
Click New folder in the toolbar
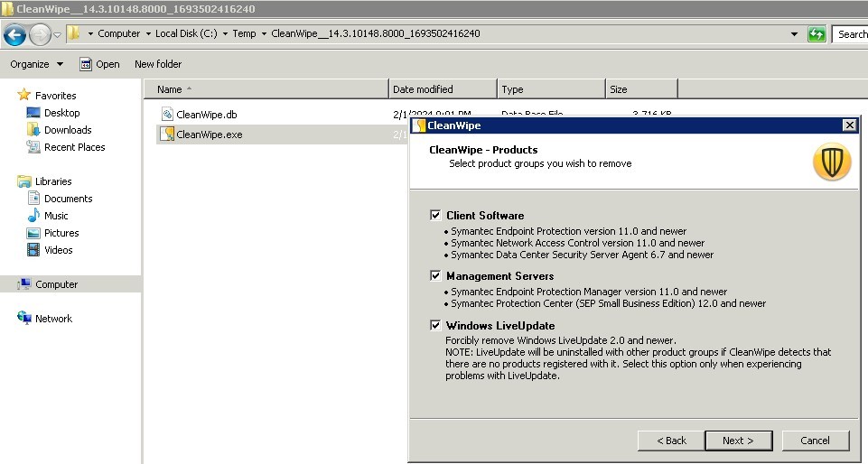coord(158,64)
